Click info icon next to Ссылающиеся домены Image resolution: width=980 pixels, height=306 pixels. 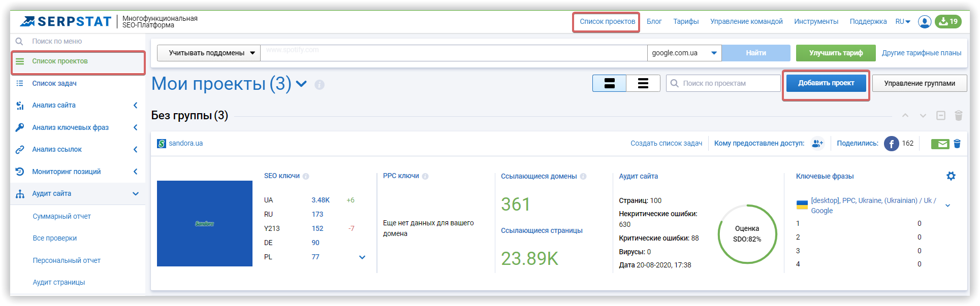pos(583,177)
